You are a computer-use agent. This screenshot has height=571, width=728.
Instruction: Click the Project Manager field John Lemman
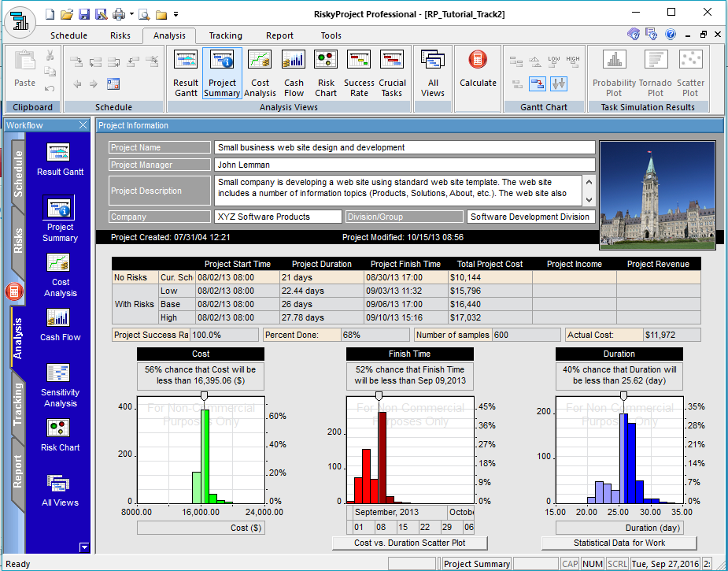pos(405,165)
